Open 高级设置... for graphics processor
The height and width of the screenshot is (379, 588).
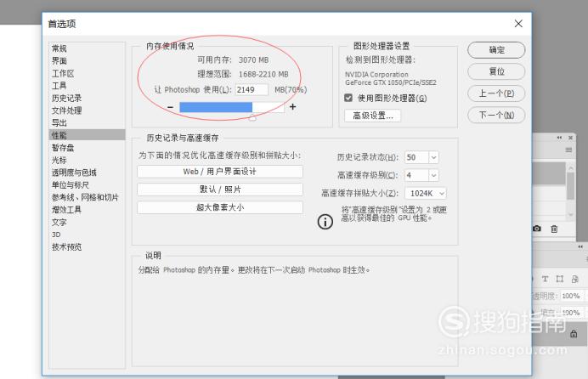tap(372, 116)
